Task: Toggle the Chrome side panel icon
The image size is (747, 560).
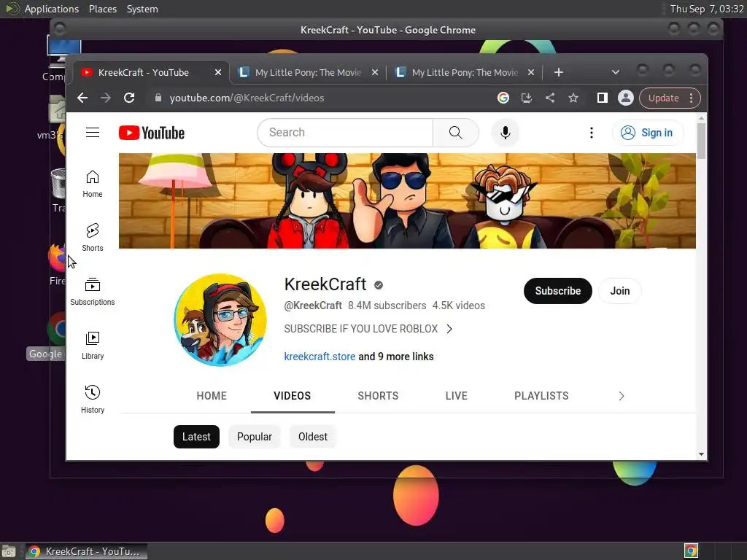Action: pos(602,98)
